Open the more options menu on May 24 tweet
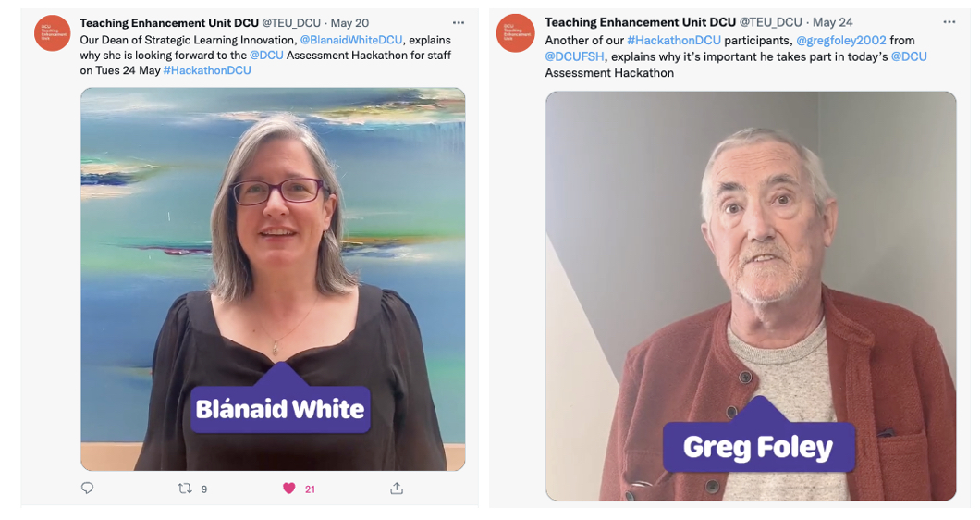 949,22
